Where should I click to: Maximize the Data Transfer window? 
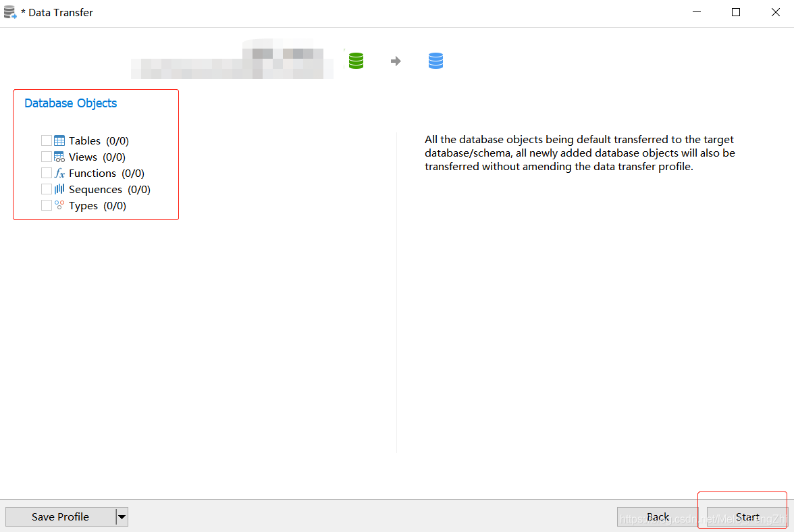click(x=736, y=12)
